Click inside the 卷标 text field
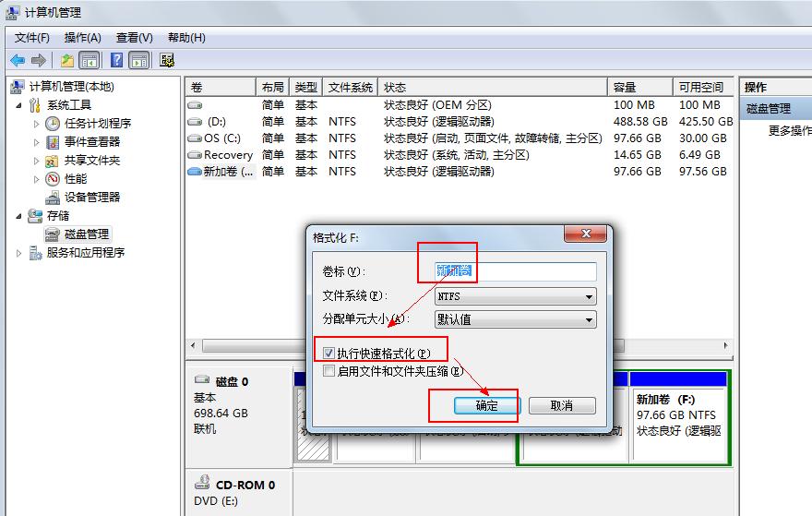Image resolution: width=812 pixels, height=516 pixels. 516,271
